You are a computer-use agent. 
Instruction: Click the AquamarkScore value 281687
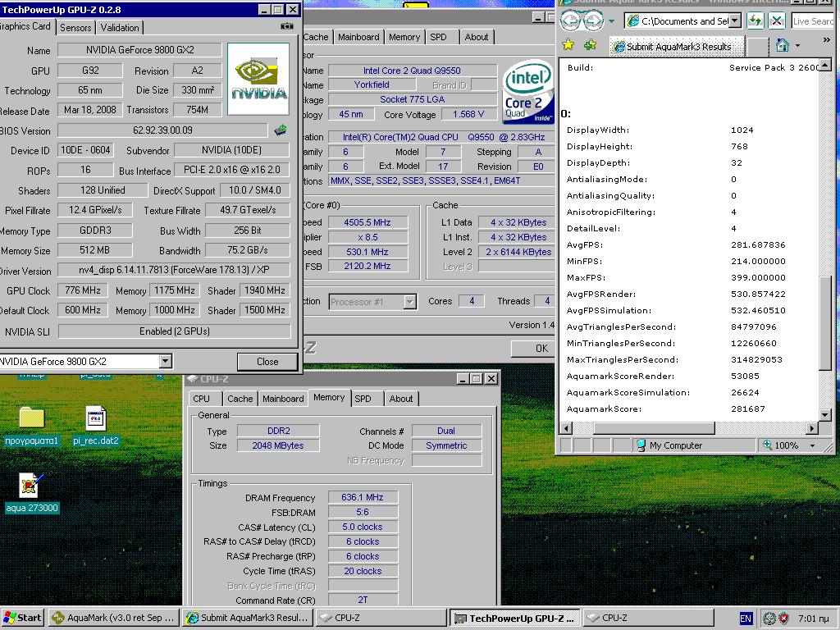pos(748,409)
